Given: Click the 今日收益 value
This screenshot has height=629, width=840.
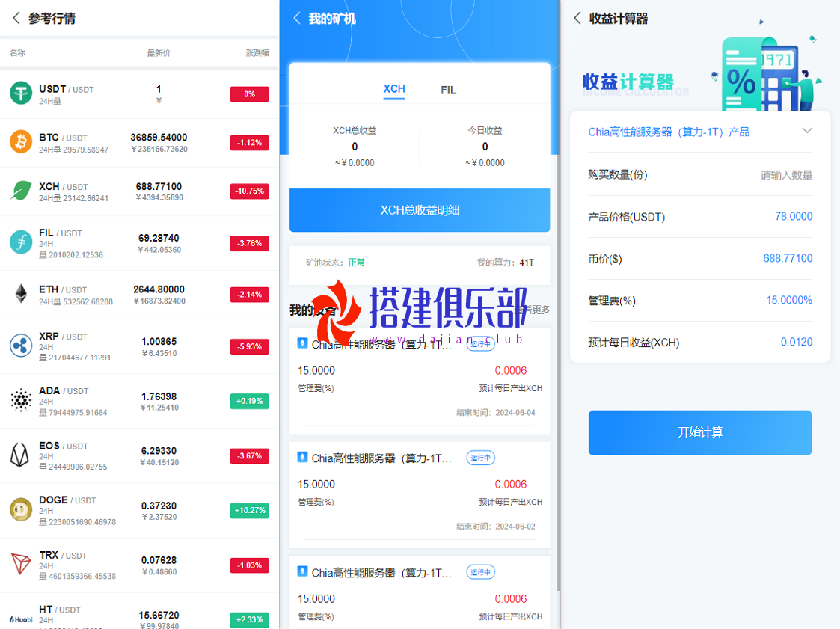Looking at the screenshot, I should click(x=485, y=147).
